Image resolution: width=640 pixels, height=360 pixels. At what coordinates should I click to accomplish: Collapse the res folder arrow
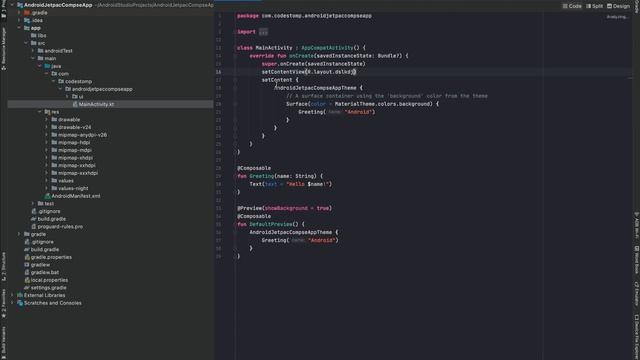click(x=40, y=112)
